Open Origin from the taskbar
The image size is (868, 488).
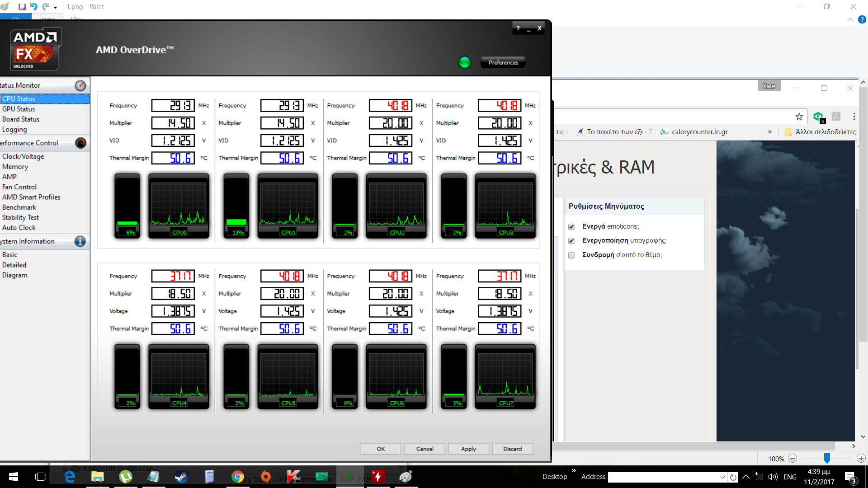point(266,477)
